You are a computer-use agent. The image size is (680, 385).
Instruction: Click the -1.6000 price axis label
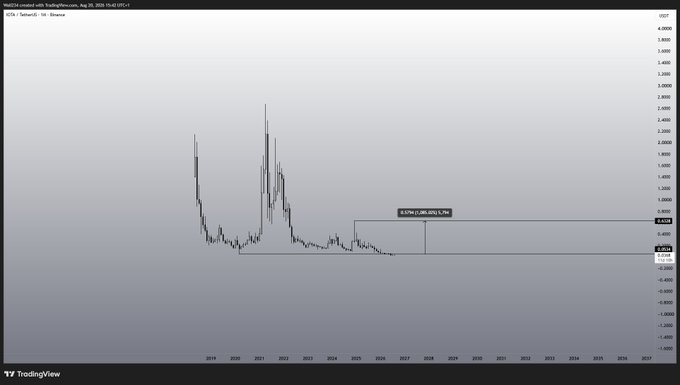click(x=664, y=348)
